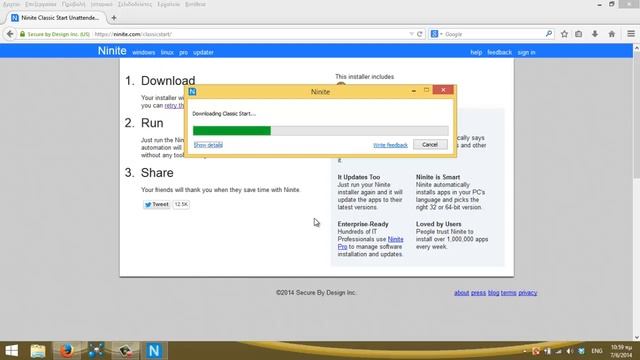640x360 pixels.
Task: Click the Tweet button
Action: [x=156, y=204]
